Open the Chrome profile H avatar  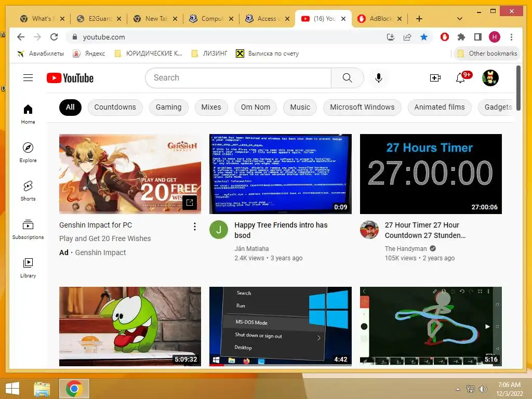point(495,37)
